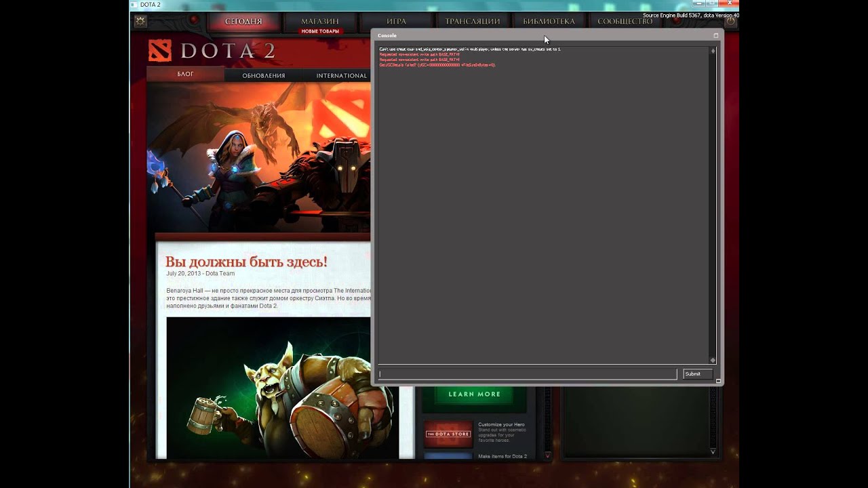868x488 pixels.
Task: Click the Console scrollbar up arrow
Action: pos(713,51)
